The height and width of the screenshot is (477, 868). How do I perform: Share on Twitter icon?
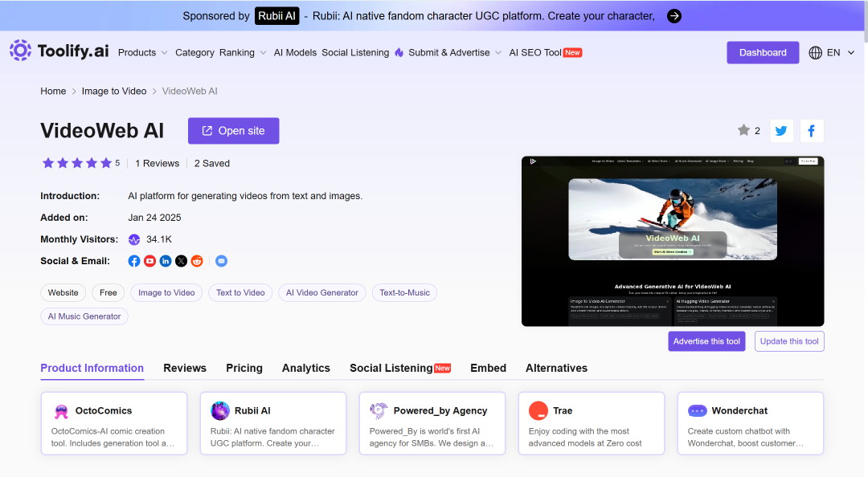pos(782,131)
